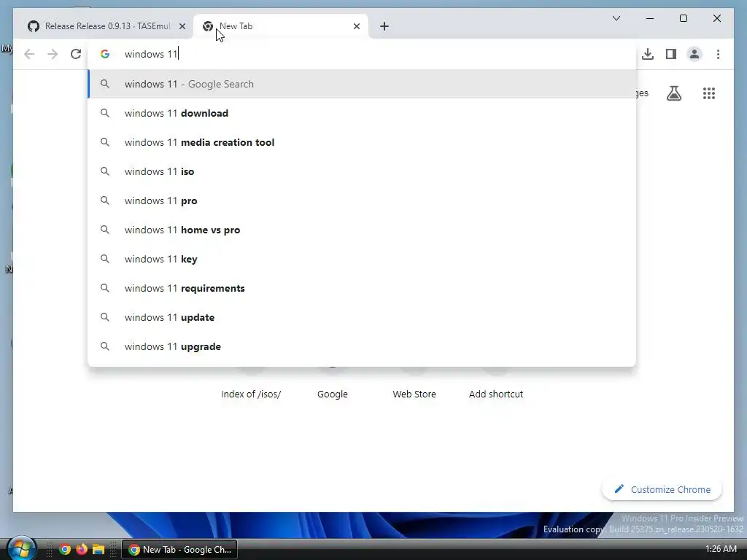Launch Chrome from quick launch icon
This screenshot has width=747, height=560.
coord(65,550)
